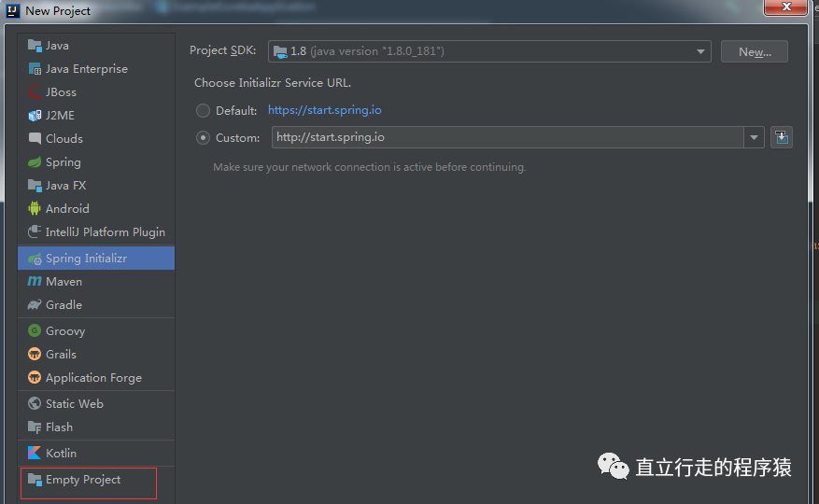Select J2ME project type label
Screen dimensions: 819x504
60,116
